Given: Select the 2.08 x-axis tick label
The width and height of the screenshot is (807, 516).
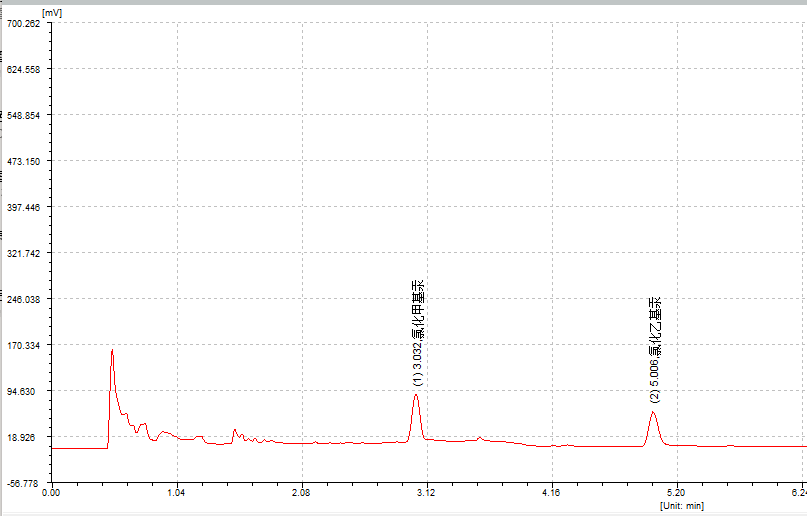Looking at the screenshot, I should [301, 493].
